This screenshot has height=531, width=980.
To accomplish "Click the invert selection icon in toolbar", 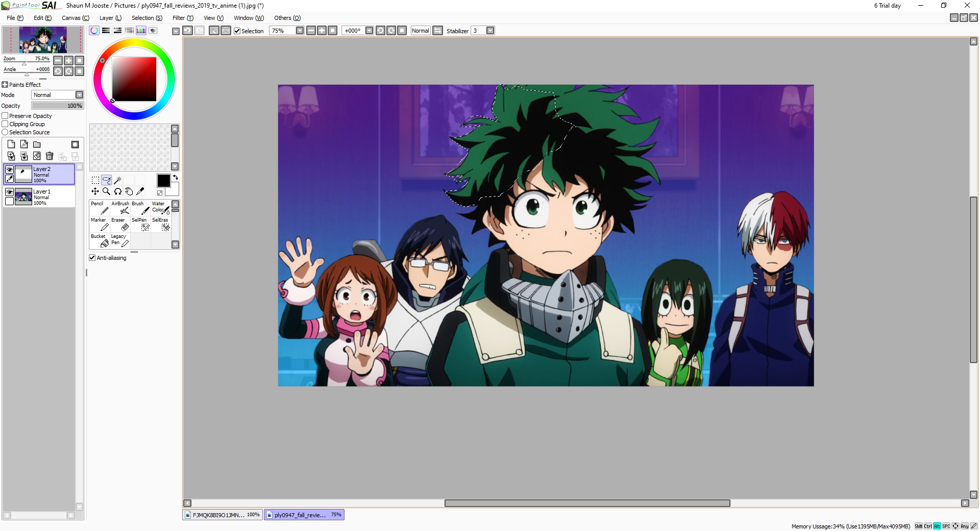I will 226,31.
